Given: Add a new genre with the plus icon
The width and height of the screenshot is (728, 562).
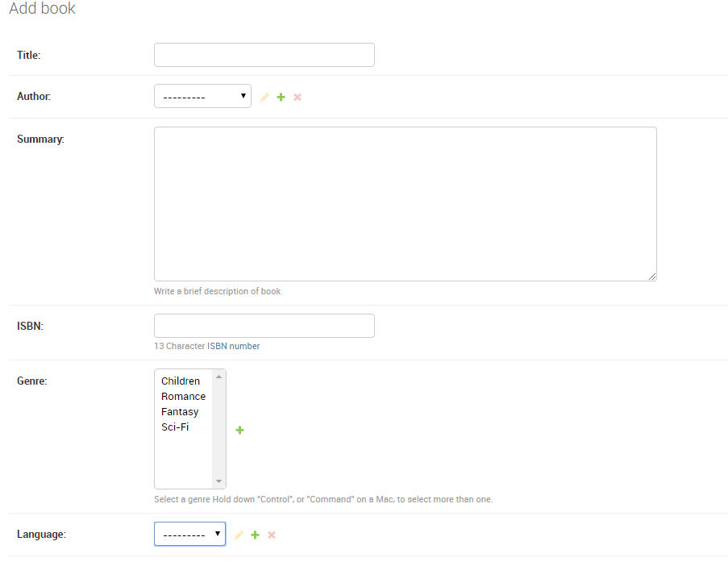Looking at the screenshot, I should click(239, 430).
